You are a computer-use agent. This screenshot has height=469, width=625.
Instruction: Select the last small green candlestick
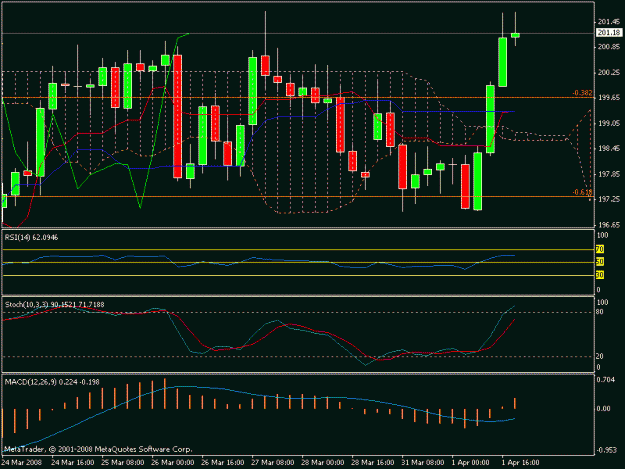(515, 35)
